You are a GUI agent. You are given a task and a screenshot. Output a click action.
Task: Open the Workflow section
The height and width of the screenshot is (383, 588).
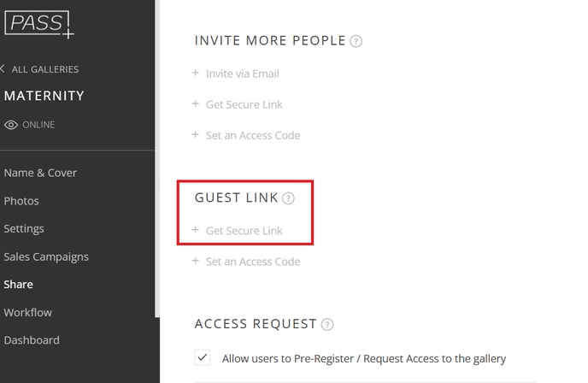point(27,313)
